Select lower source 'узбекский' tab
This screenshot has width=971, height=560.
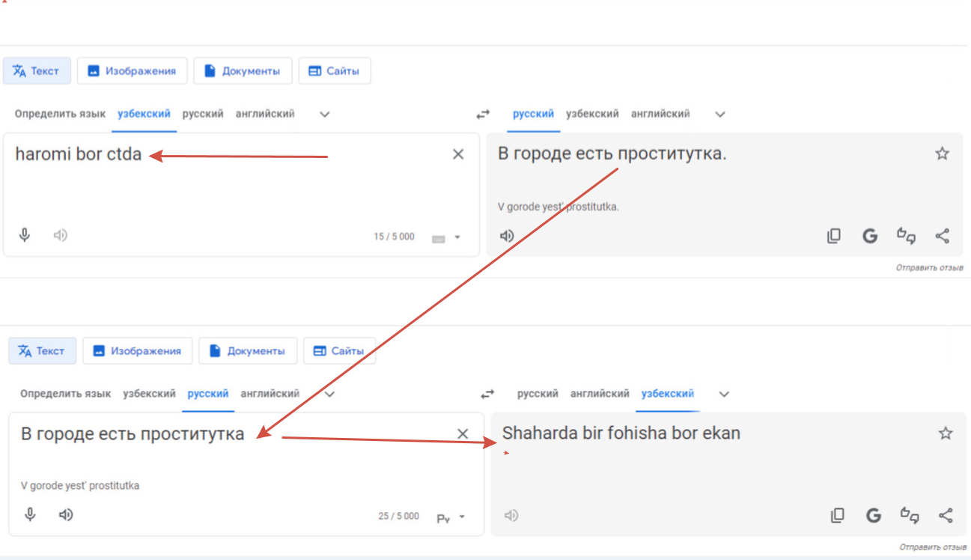coord(149,393)
